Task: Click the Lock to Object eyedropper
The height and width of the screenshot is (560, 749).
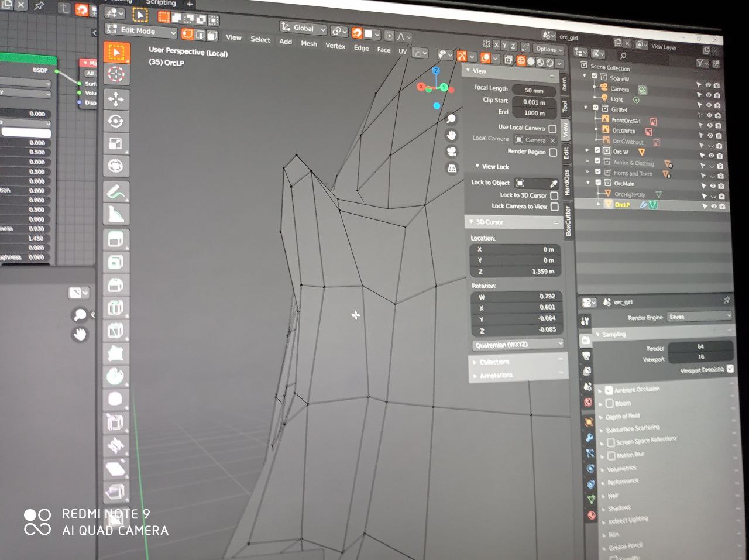Action: pyautogui.click(x=553, y=184)
